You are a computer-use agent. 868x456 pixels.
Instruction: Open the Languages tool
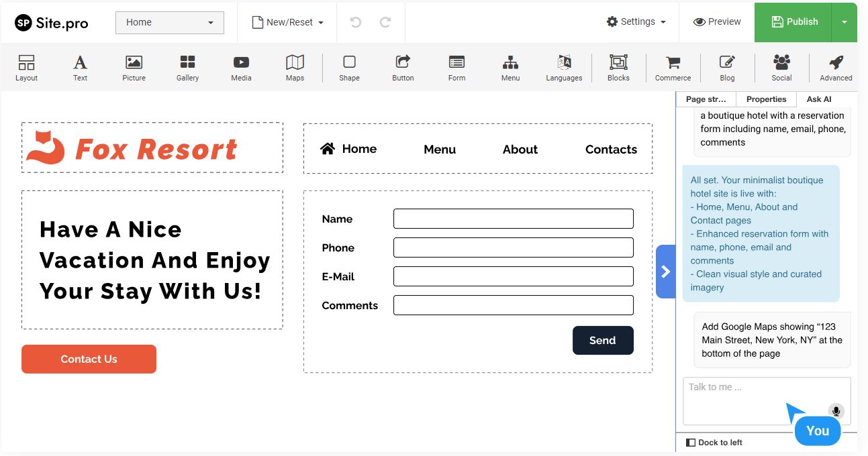[564, 68]
